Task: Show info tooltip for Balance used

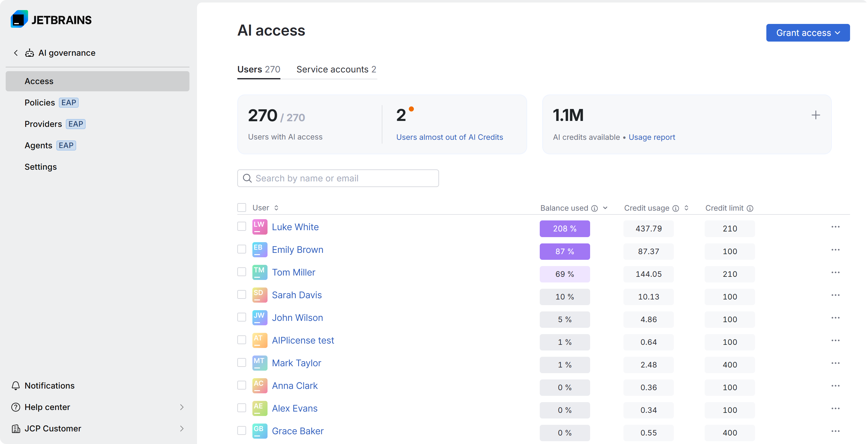Action: 595,208
